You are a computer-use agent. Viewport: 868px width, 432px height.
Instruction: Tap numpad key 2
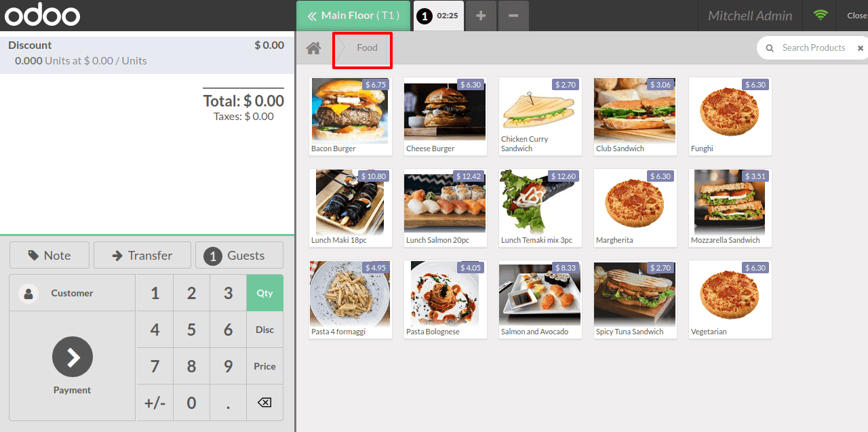[x=192, y=293]
